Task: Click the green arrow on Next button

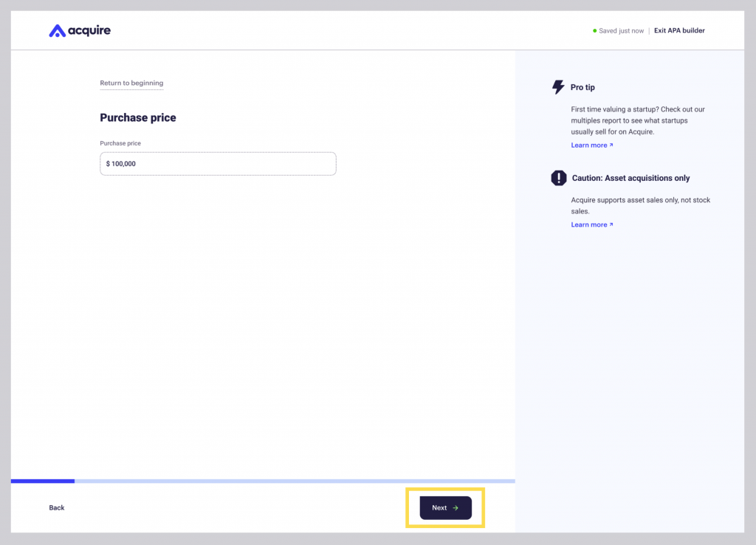Action: pyautogui.click(x=456, y=508)
